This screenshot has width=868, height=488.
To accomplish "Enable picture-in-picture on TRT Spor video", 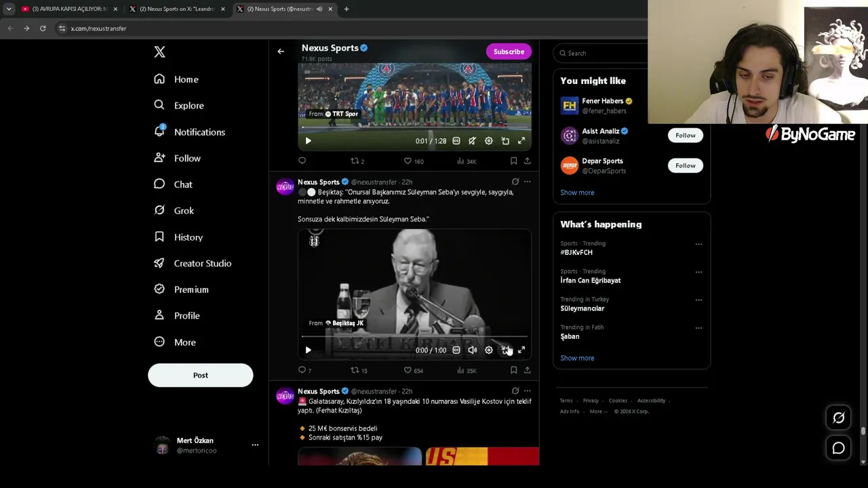I will coord(505,141).
